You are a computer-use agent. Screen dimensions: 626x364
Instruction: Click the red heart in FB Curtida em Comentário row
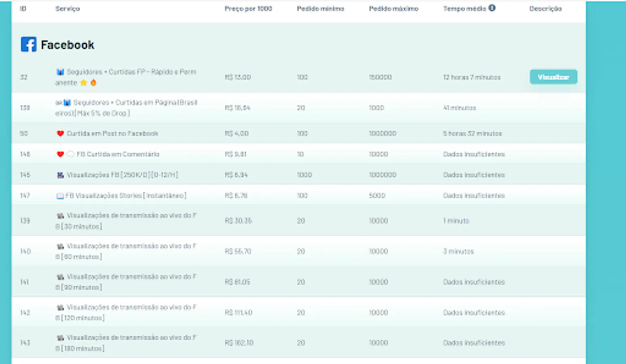coord(60,154)
